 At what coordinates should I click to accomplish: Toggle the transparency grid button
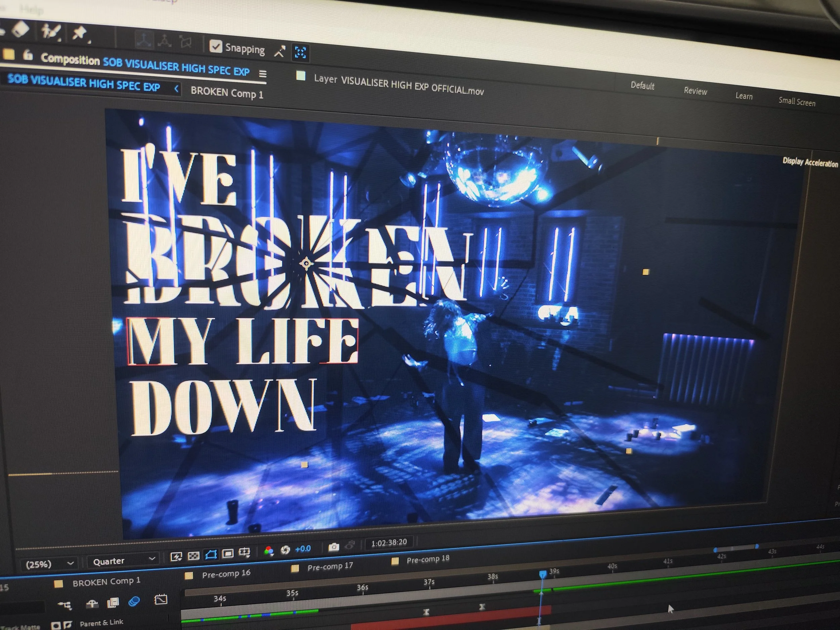194,556
